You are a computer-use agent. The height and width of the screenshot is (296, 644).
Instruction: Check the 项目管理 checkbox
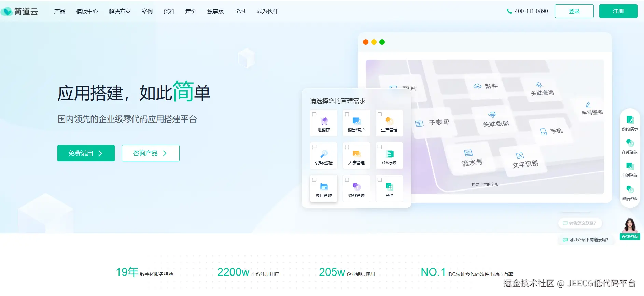(314, 180)
